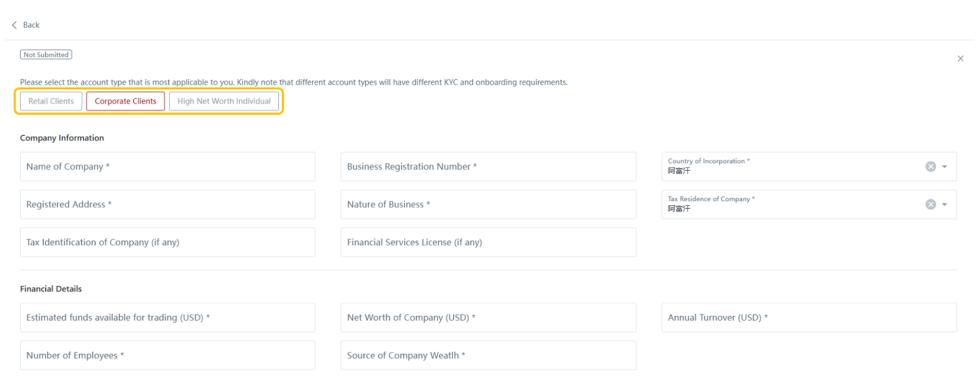Click the Tax Identification of Company field
980x383 pixels.
tap(167, 242)
